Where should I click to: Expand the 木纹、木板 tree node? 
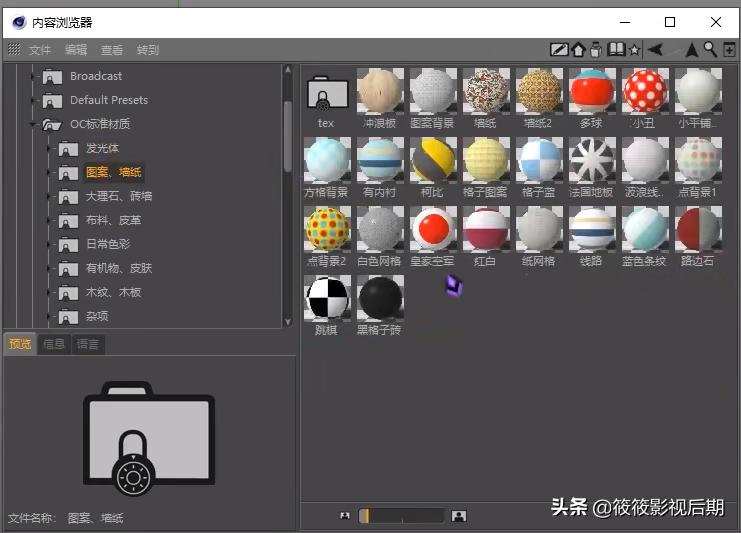[49, 293]
